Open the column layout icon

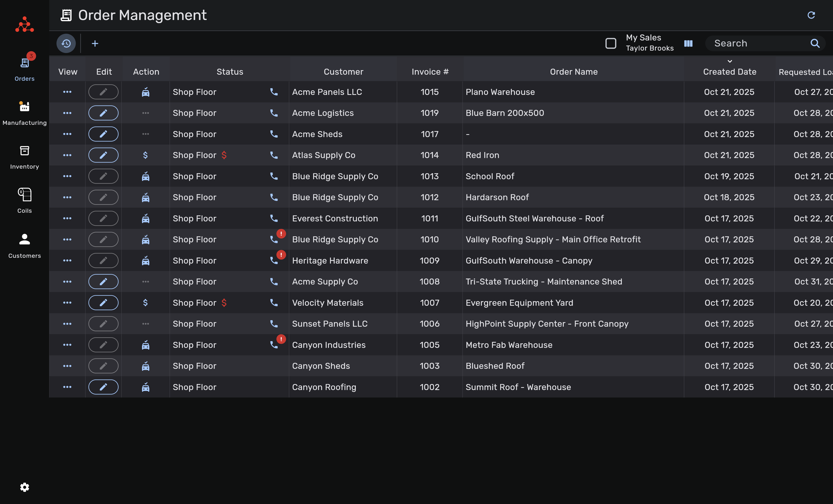688,43
